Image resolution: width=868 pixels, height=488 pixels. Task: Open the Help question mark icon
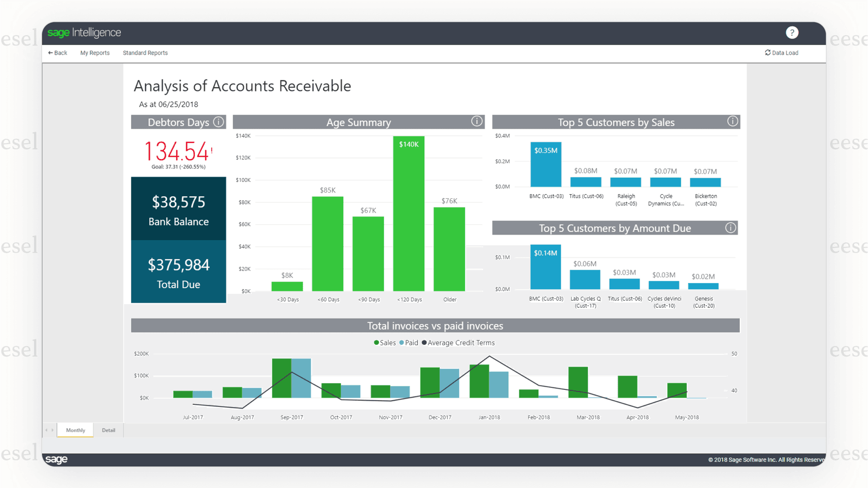(792, 33)
